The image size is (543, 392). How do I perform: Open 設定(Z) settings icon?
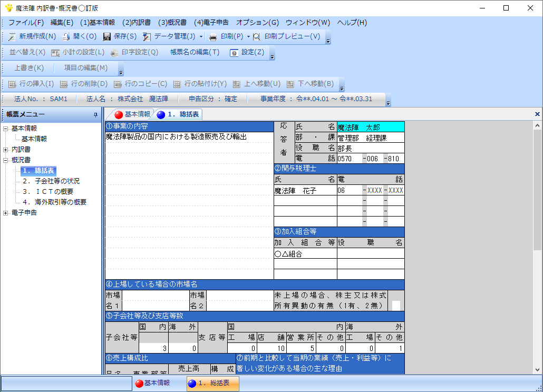[234, 53]
